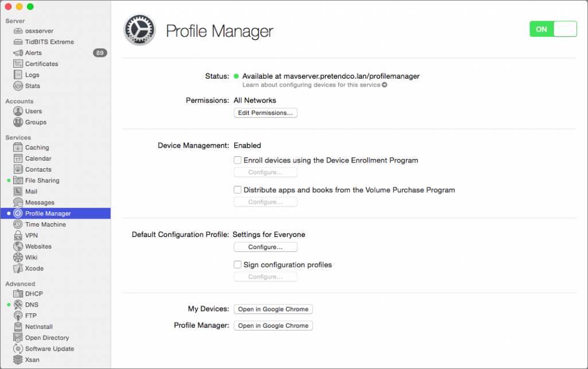The image size is (588, 369).
Task: Select the osxserver icon in sidebar
Action: click(18, 31)
